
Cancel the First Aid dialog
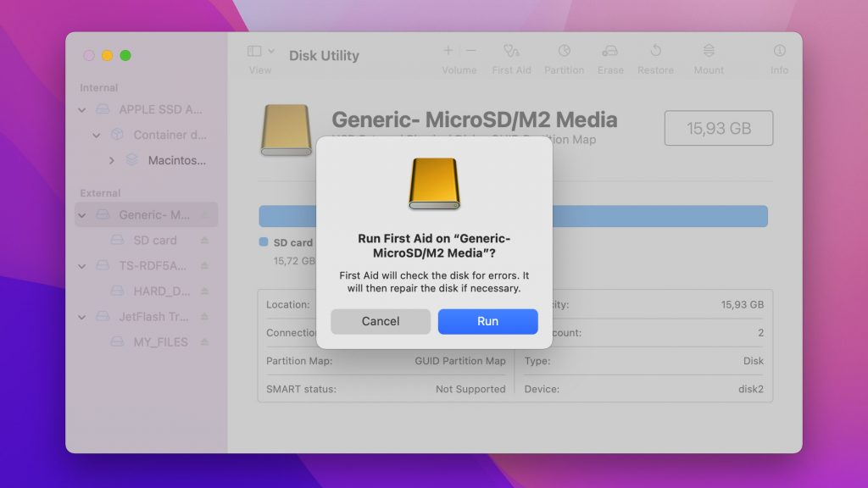pos(380,321)
